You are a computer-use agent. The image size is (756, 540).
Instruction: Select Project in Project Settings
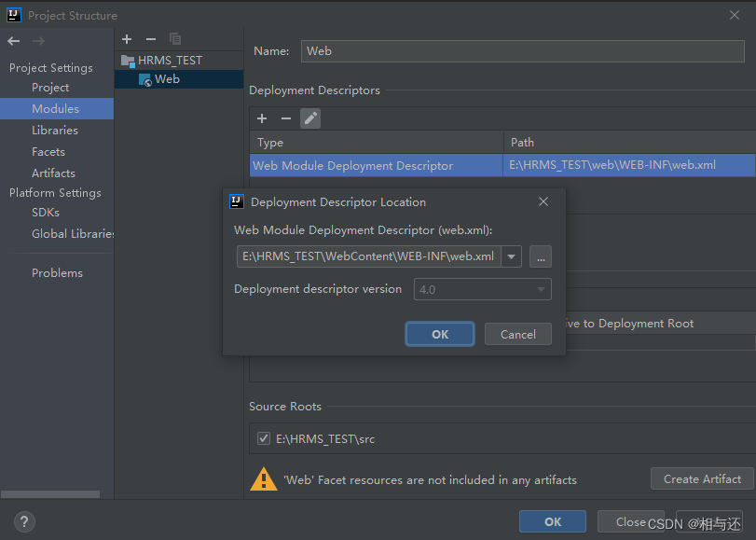(50, 88)
